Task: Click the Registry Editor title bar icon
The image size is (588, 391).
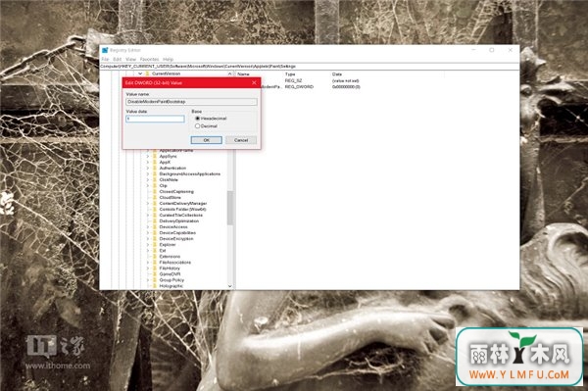Action: (x=105, y=50)
